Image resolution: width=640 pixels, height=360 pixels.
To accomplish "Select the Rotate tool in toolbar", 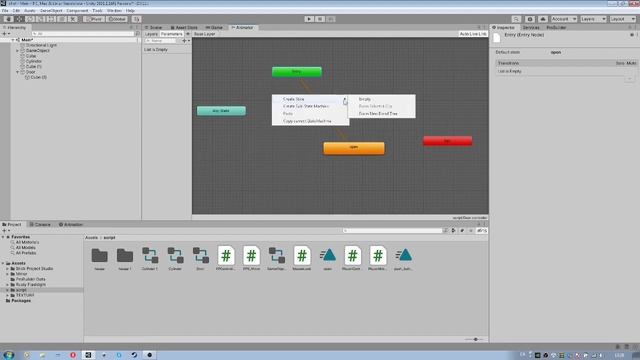I will pyautogui.click(x=30, y=19).
